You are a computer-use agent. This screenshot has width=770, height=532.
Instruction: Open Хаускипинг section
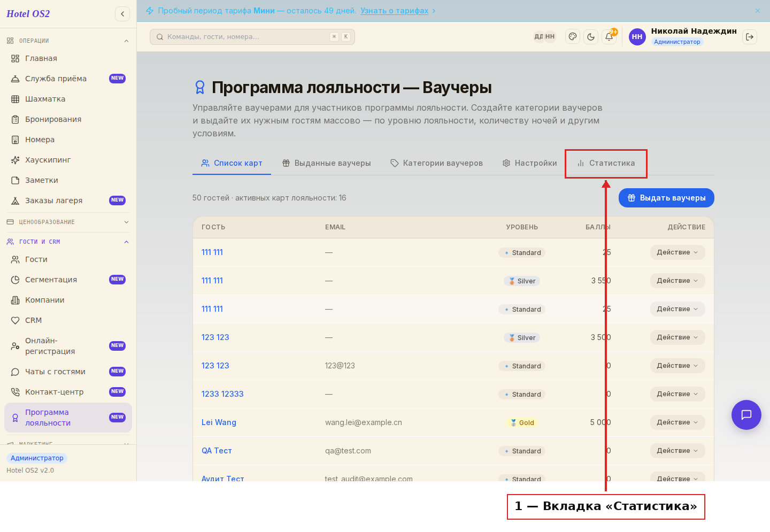pyautogui.click(x=68, y=160)
